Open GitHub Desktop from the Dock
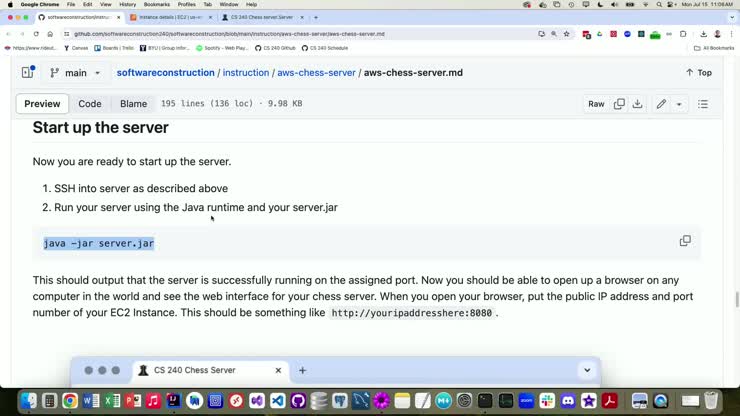 (x=298, y=401)
